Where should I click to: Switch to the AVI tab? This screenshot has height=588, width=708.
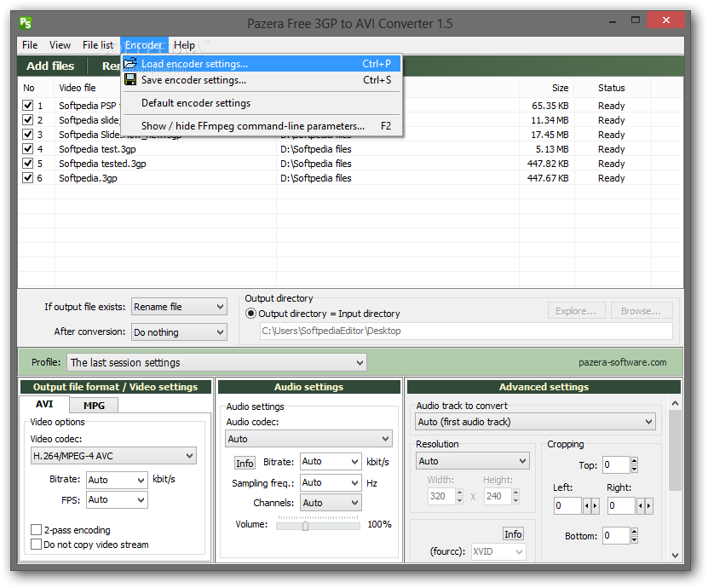[44, 404]
